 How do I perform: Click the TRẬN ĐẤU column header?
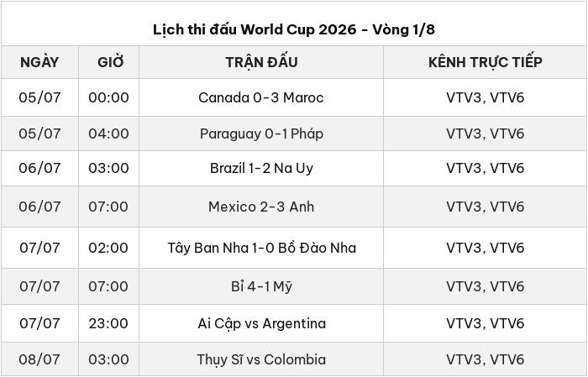click(x=261, y=62)
